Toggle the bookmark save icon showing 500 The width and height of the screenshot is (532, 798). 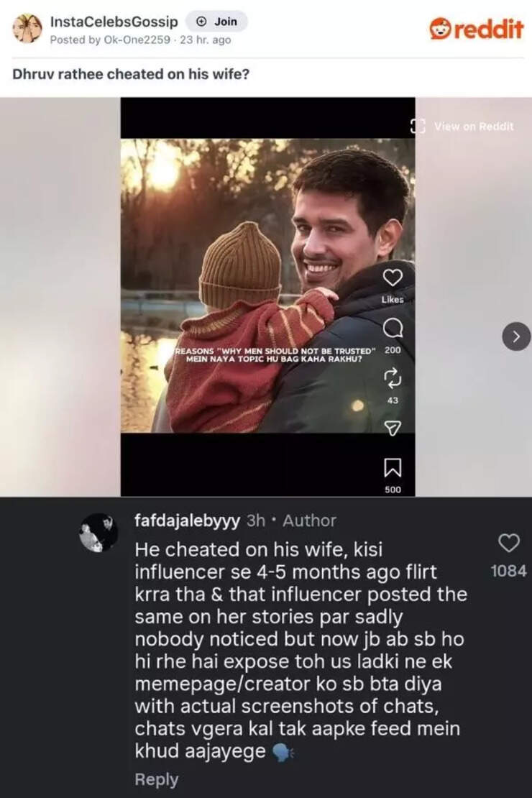[392, 468]
